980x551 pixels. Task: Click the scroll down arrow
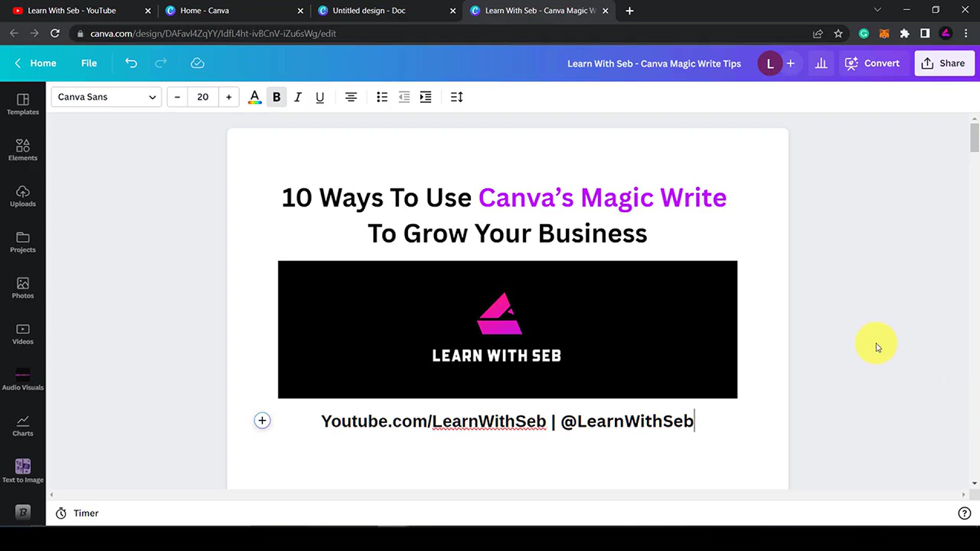click(x=974, y=483)
